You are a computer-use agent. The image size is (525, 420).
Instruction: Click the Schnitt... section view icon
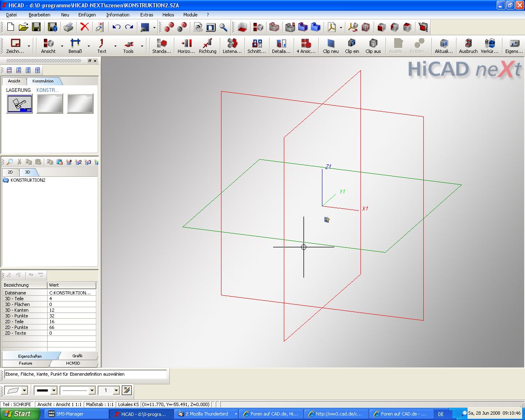point(257,46)
